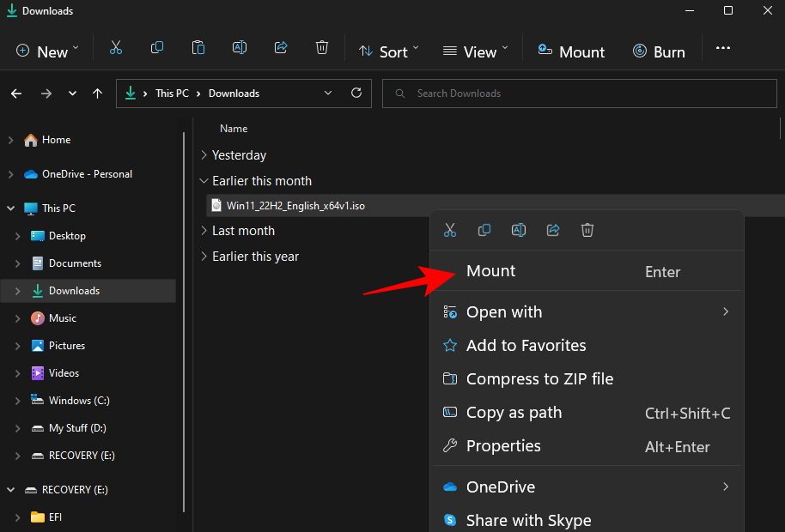Expand the Windows (C:) drive tree node
Image resolution: width=785 pixels, height=532 pixels.
click(x=18, y=401)
